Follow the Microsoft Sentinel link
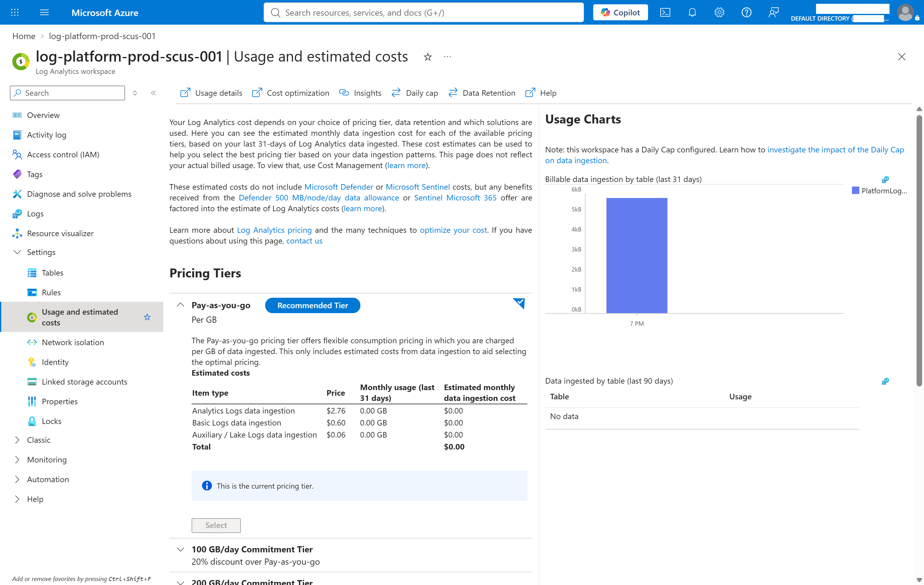This screenshot has width=924, height=585. pos(417,187)
